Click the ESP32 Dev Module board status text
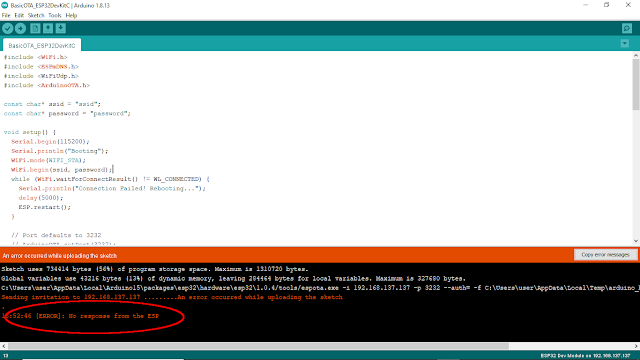This screenshot has height=360, width=640. click(x=585, y=356)
